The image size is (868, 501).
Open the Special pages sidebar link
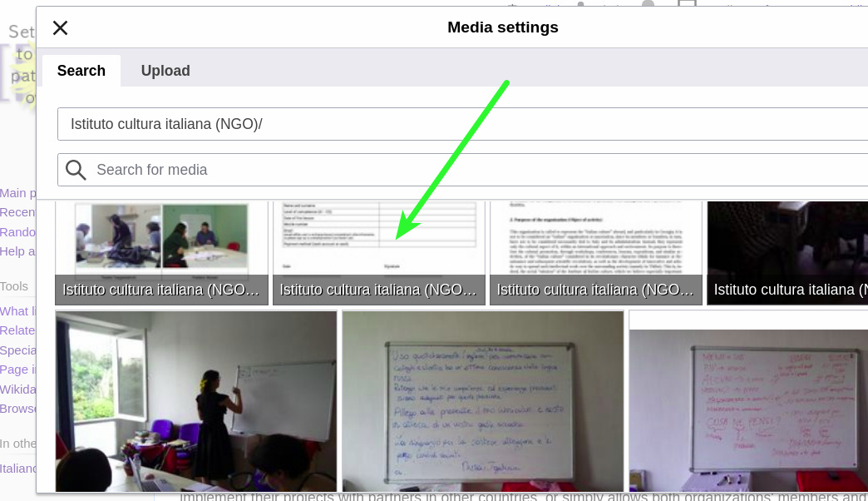(x=17, y=350)
